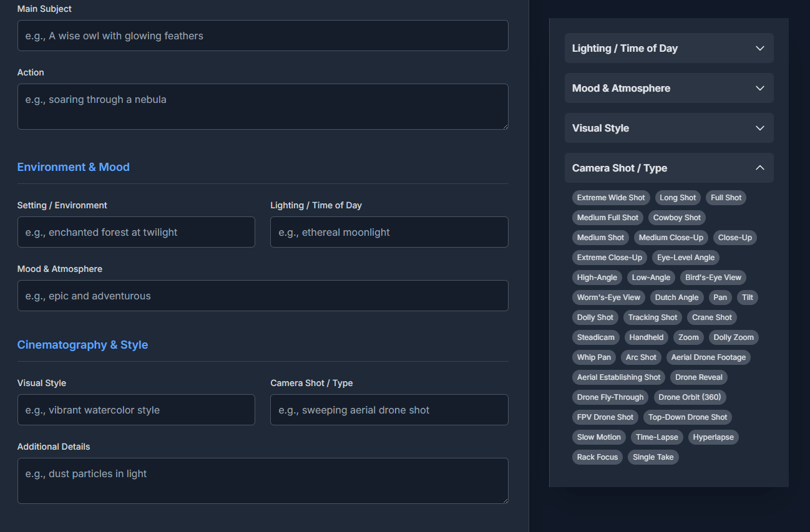
Task: Select the Rack Focus tag
Action: coord(597,457)
